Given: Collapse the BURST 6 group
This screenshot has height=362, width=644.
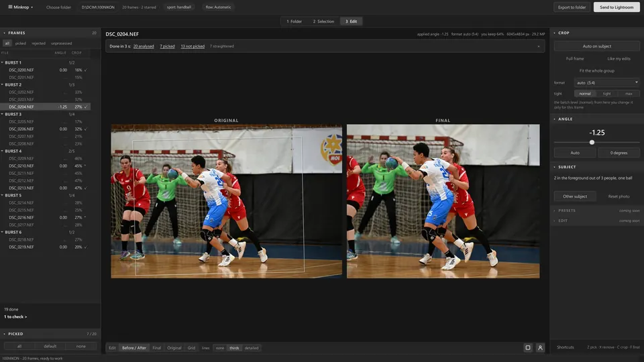Looking at the screenshot, I should click(3, 233).
